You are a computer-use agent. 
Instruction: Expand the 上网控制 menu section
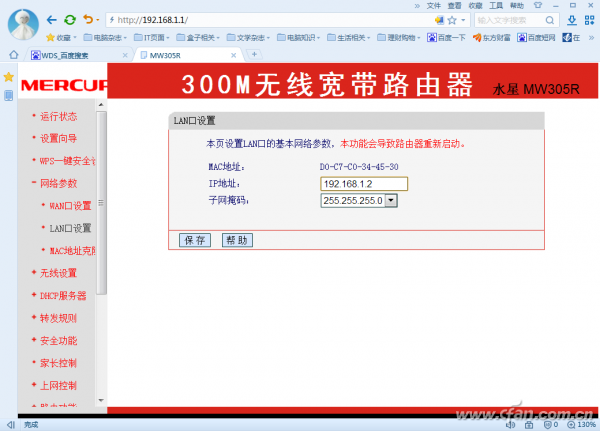59,385
